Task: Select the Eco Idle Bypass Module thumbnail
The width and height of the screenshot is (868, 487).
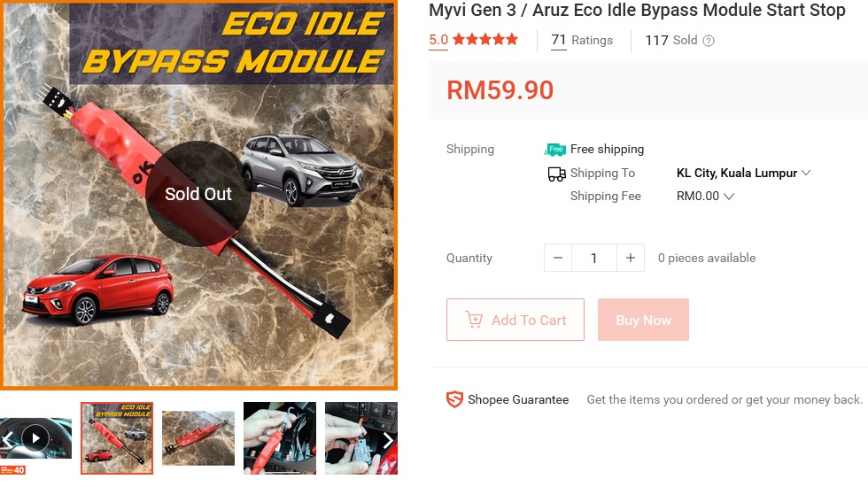Action: pos(117,438)
